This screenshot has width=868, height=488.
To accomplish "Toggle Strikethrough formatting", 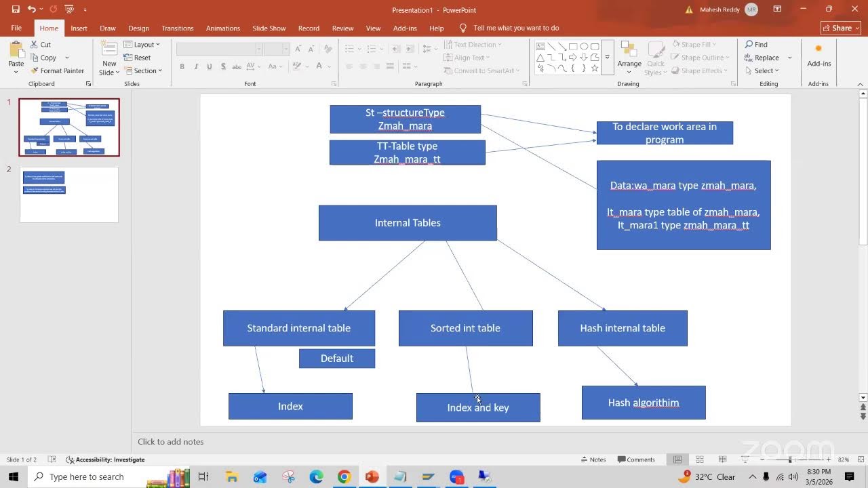I will [237, 66].
